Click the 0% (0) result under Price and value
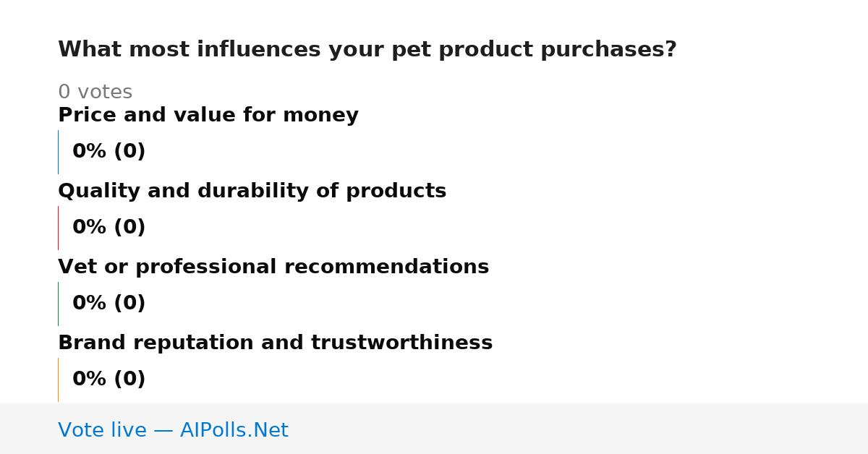The height and width of the screenshot is (454, 868). coord(109,152)
